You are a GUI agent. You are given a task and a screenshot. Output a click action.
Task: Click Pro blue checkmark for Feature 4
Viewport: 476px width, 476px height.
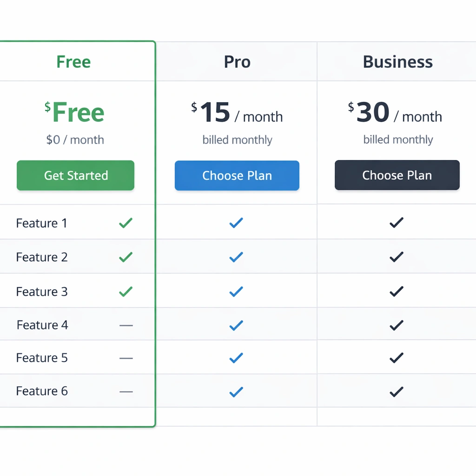pyautogui.click(x=236, y=325)
